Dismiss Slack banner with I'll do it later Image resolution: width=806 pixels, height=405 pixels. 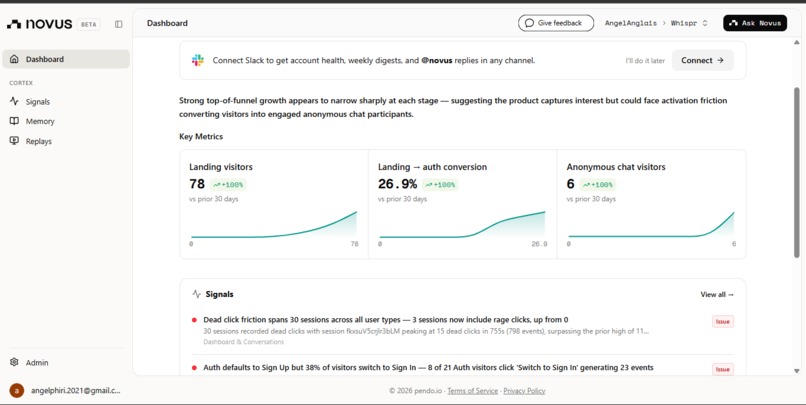(645, 61)
